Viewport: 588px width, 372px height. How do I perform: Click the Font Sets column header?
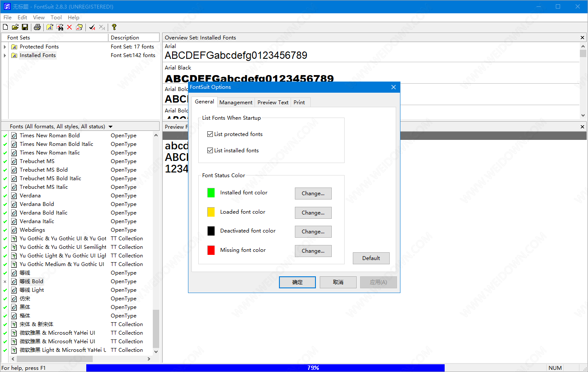pyautogui.click(x=55, y=38)
